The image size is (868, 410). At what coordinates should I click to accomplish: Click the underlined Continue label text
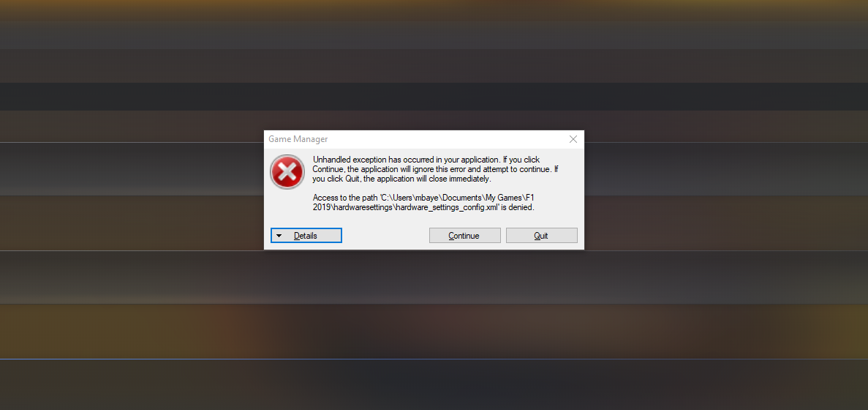coord(464,236)
